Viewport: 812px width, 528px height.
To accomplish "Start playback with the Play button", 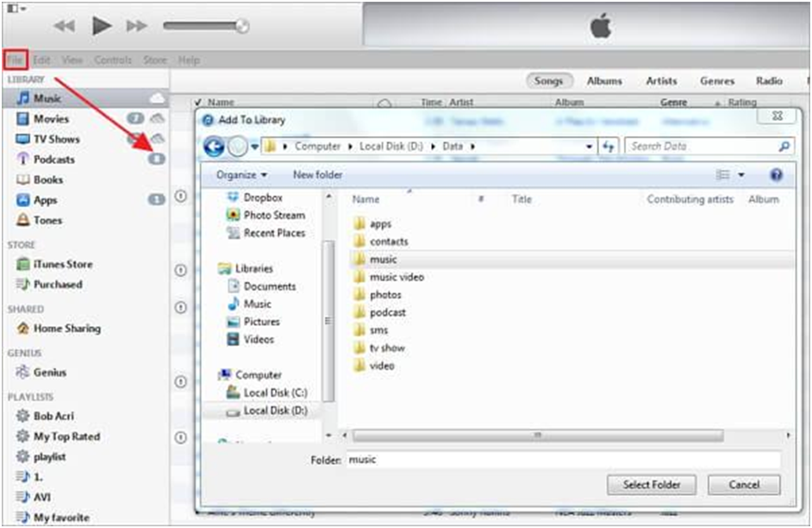I will [102, 25].
